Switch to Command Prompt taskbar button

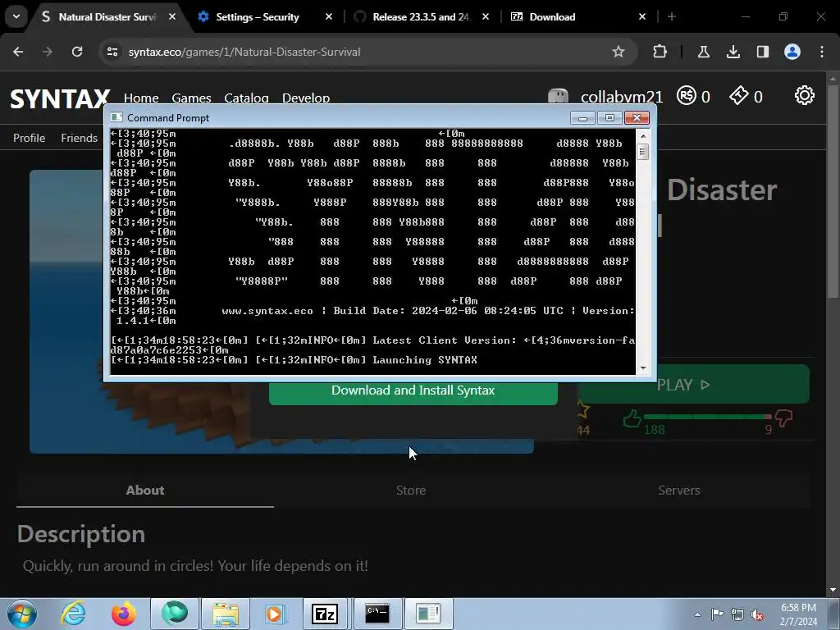pos(377,614)
